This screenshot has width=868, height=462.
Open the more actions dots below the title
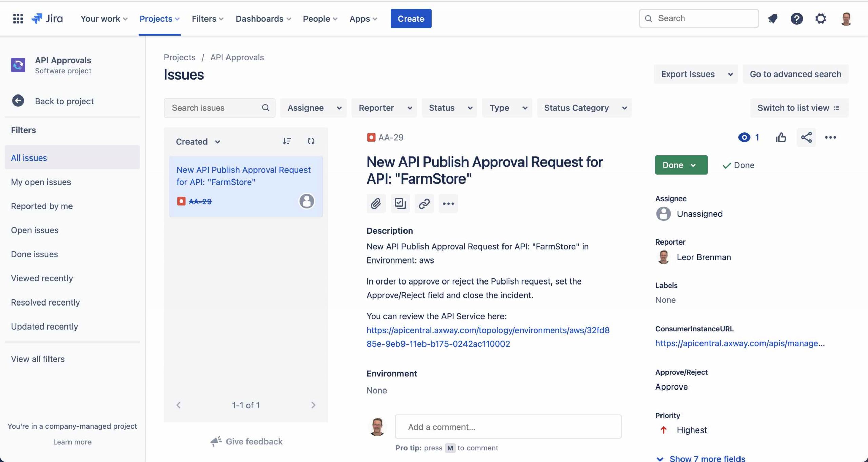(x=448, y=204)
